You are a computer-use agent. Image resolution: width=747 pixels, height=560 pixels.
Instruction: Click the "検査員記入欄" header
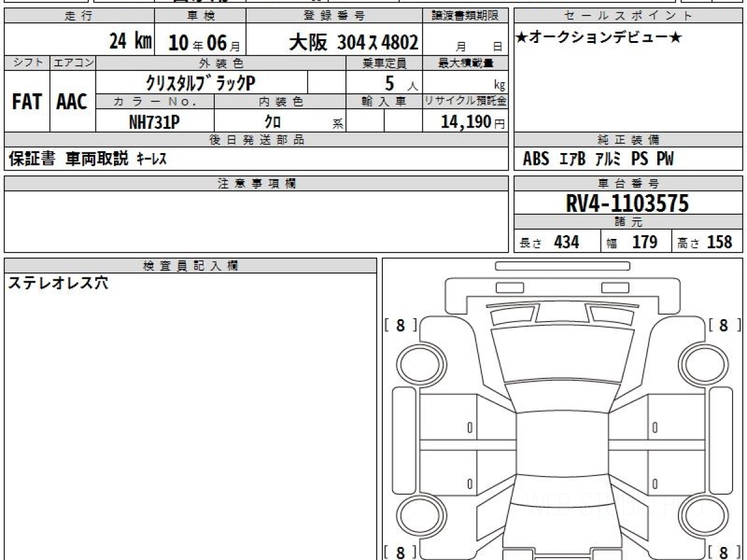190,266
